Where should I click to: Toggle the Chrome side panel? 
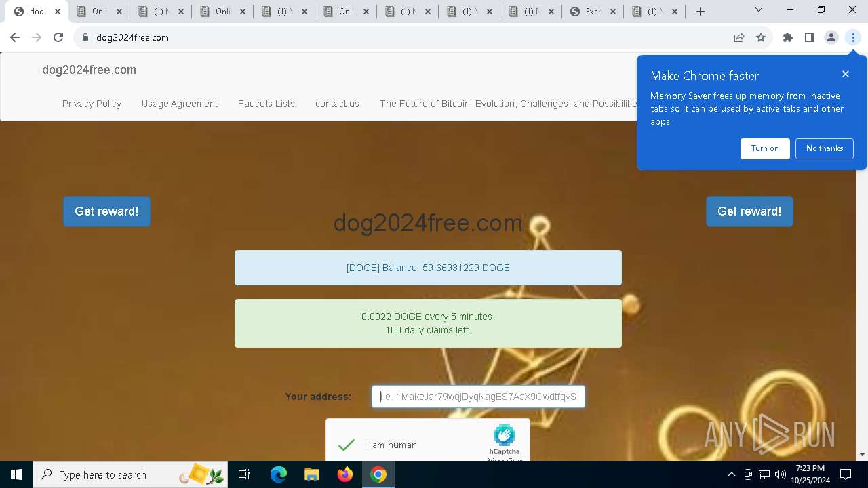click(x=810, y=37)
